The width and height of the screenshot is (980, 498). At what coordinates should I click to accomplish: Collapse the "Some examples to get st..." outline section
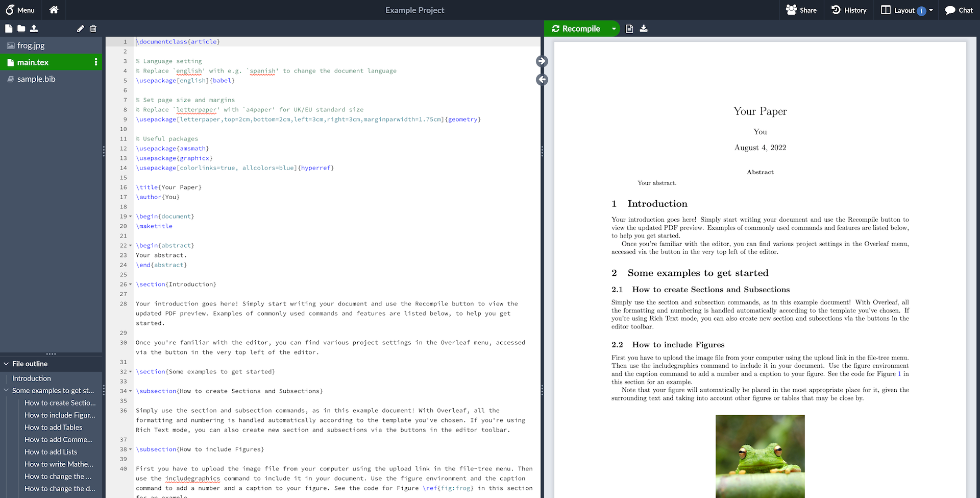[5, 390]
